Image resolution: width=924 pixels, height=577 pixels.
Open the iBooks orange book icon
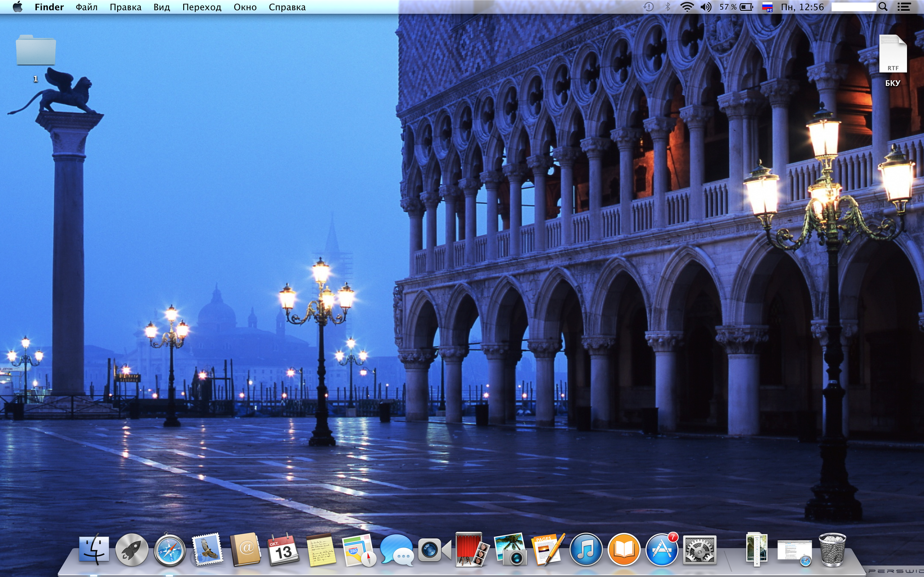click(x=623, y=550)
